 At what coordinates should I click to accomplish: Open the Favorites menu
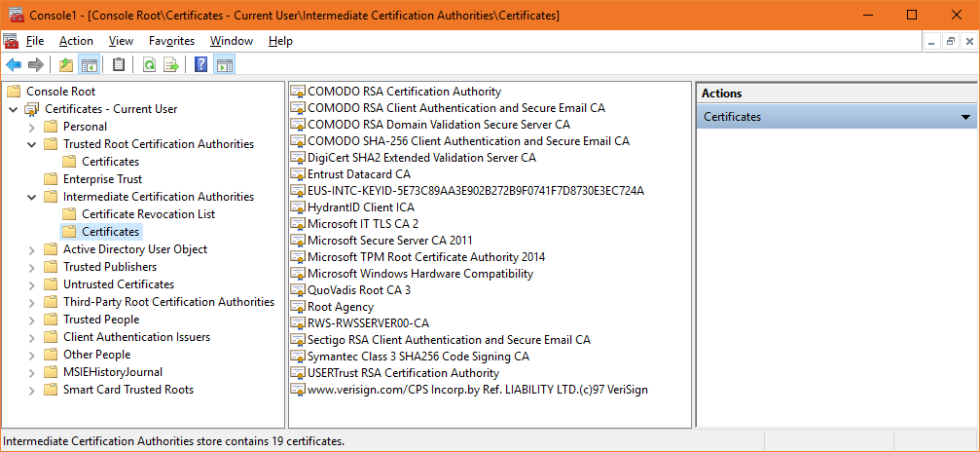click(172, 41)
